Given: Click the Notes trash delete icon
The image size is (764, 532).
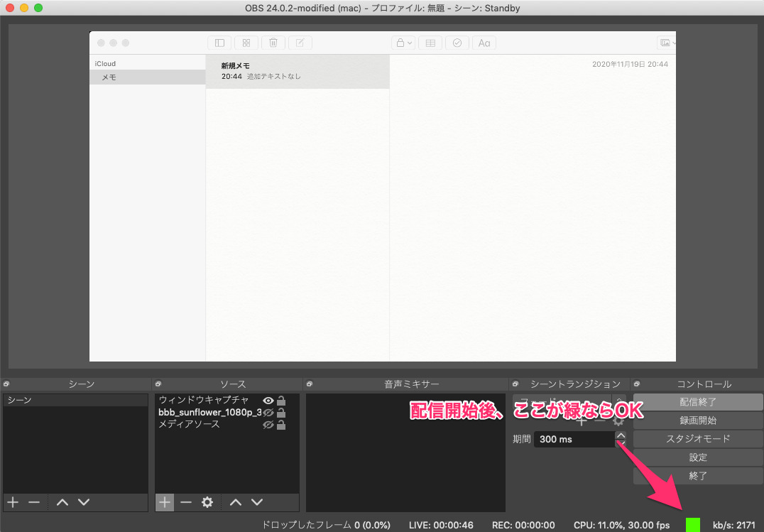Looking at the screenshot, I should point(273,43).
